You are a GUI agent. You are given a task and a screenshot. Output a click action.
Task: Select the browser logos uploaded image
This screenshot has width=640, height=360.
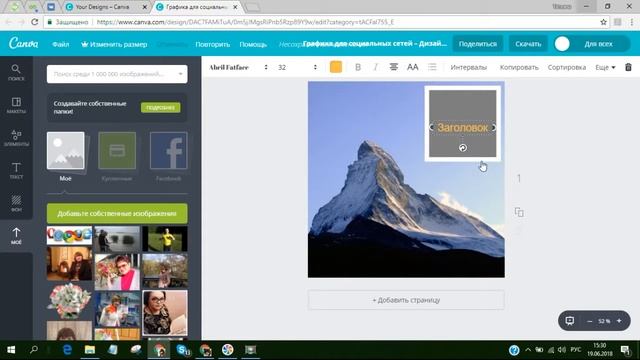point(69,235)
